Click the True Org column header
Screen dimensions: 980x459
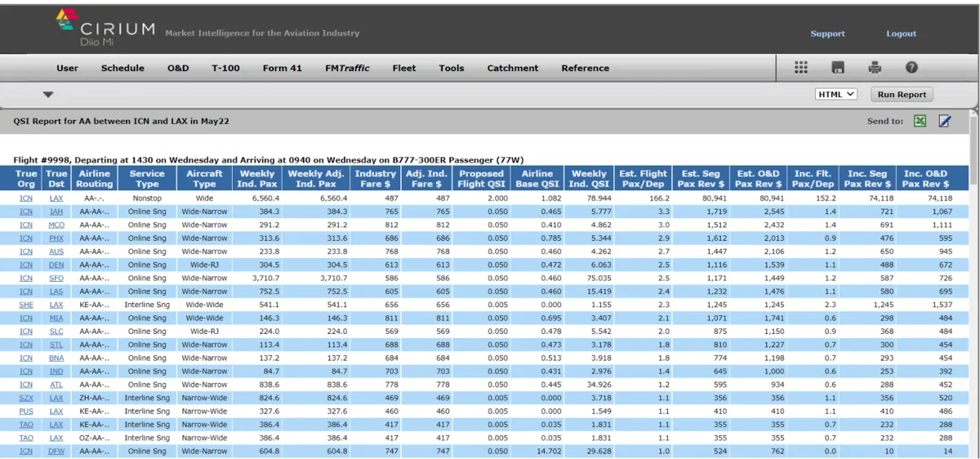pos(26,179)
